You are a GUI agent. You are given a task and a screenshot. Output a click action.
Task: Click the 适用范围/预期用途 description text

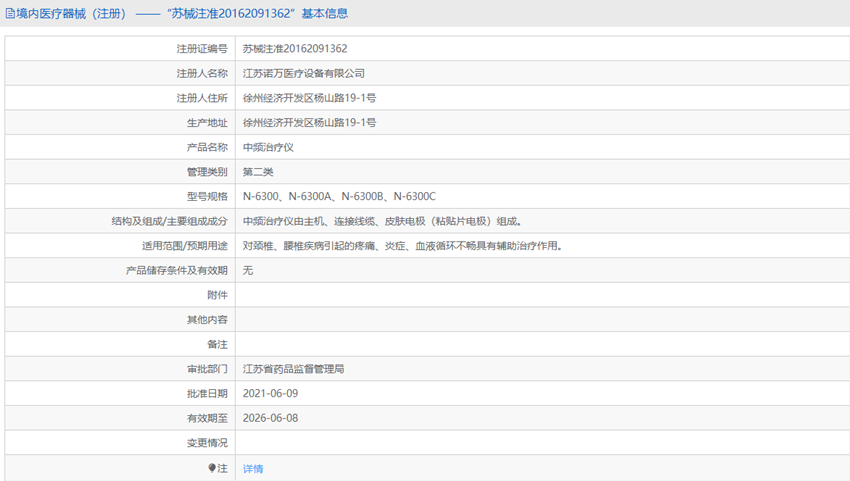(402, 246)
